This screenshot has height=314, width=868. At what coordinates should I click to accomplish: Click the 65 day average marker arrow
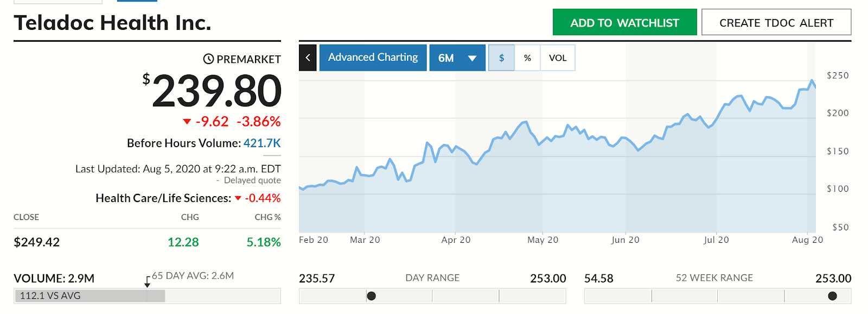point(147,282)
